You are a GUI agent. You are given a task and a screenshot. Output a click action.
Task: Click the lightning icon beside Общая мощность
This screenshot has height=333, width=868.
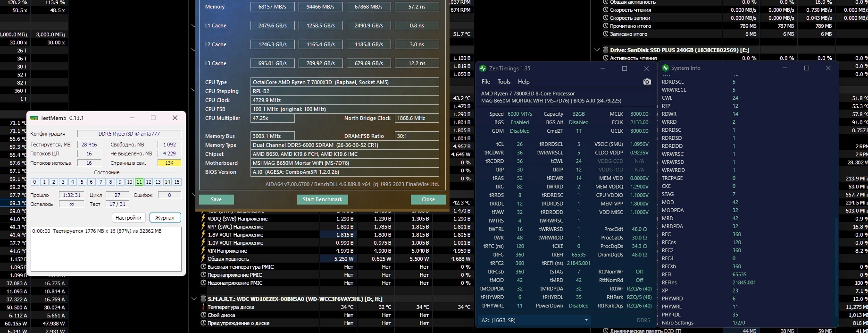tap(203, 259)
